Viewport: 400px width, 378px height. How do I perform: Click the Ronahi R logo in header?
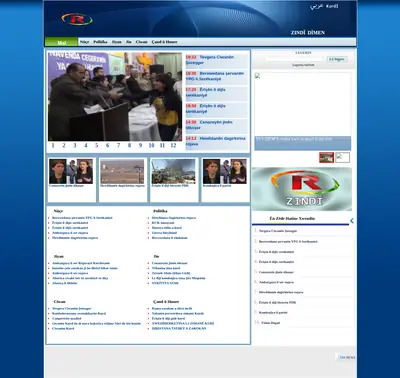coord(77,19)
